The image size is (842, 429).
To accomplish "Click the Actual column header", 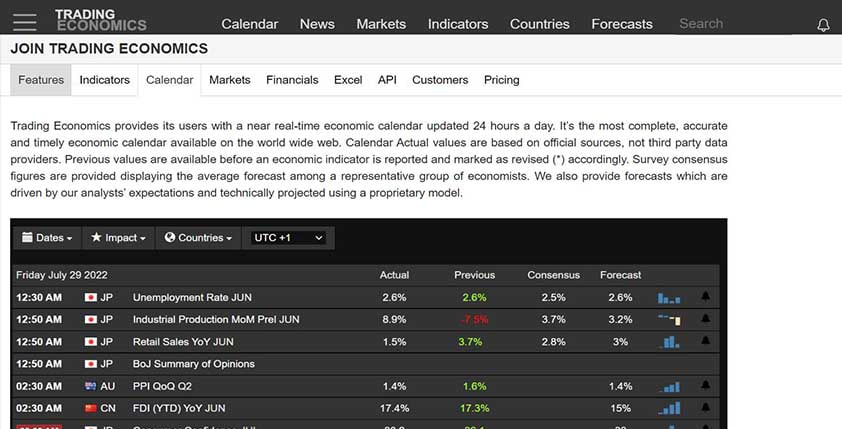I will click(x=394, y=275).
